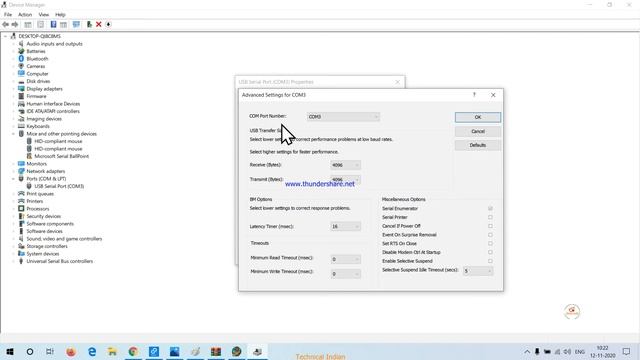Select Sound, video and game controllers entry
Viewport: 640px width, 360px height.
[64, 239]
